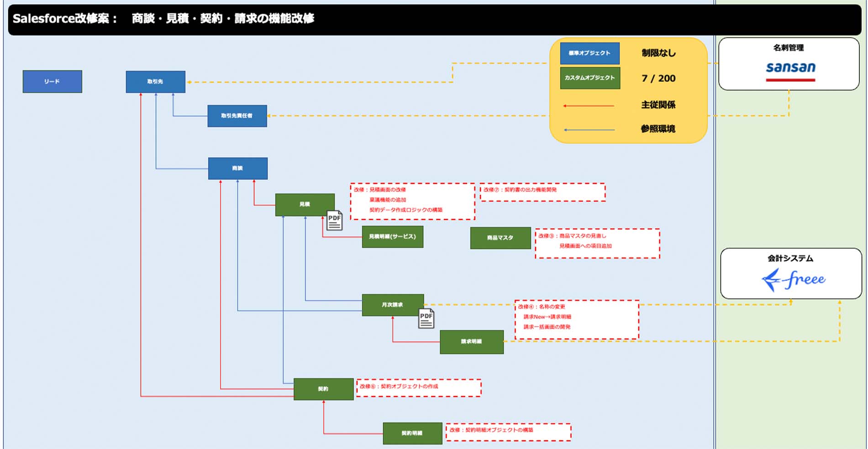The image size is (868, 449).
Task: Click the blue arrow in the legend
Action: pos(589,130)
